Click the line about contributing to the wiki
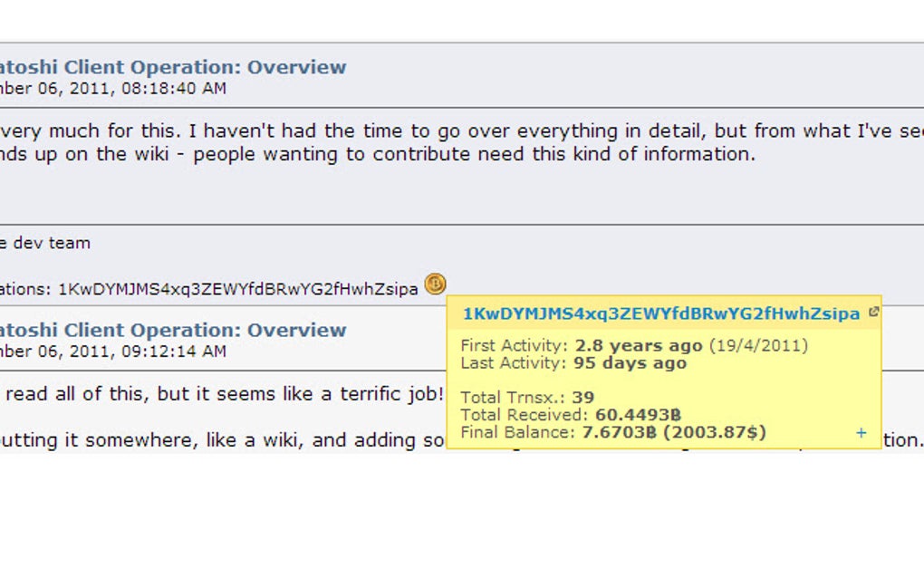924x578 pixels. pyautogui.click(x=380, y=154)
